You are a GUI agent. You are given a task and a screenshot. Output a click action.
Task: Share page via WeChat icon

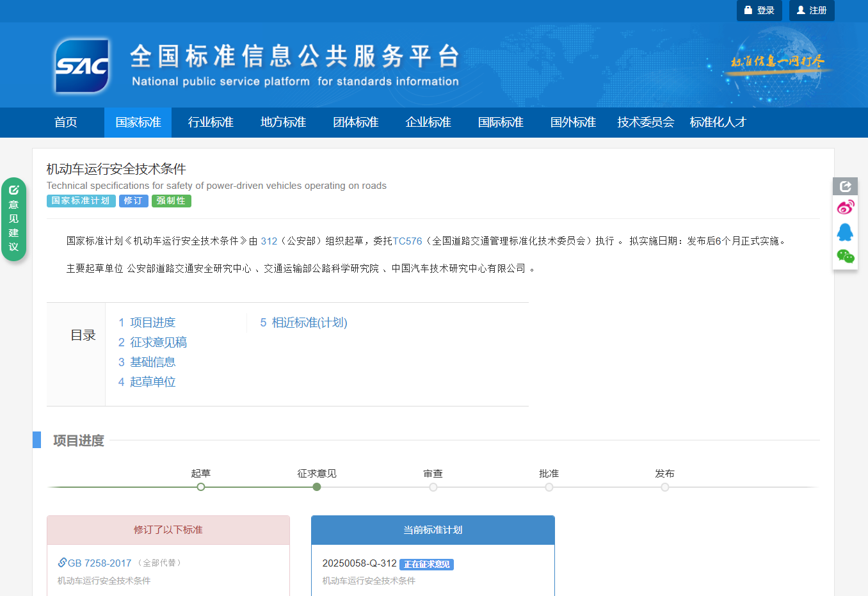pos(845,257)
